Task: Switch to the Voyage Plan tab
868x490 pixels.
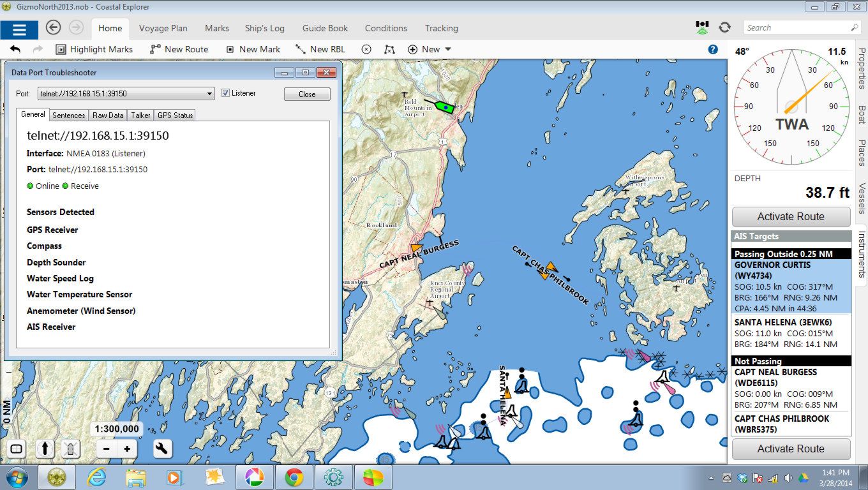Action: 163,28
